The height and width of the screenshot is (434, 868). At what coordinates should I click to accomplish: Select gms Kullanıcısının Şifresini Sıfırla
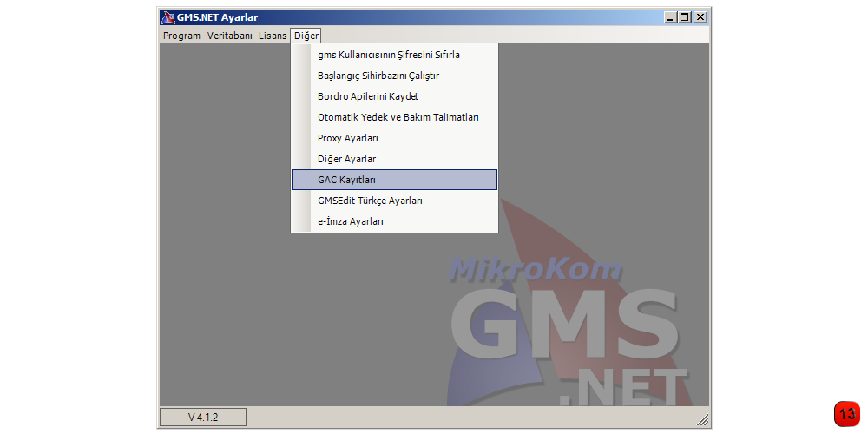click(394, 55)
